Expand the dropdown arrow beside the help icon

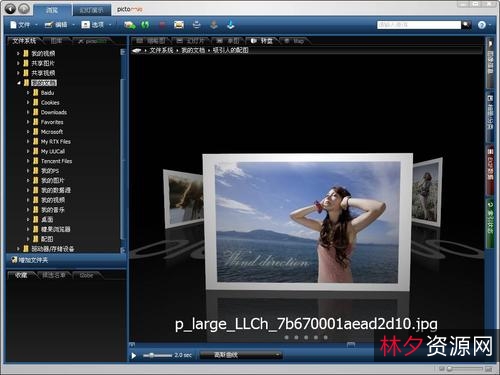490,25
